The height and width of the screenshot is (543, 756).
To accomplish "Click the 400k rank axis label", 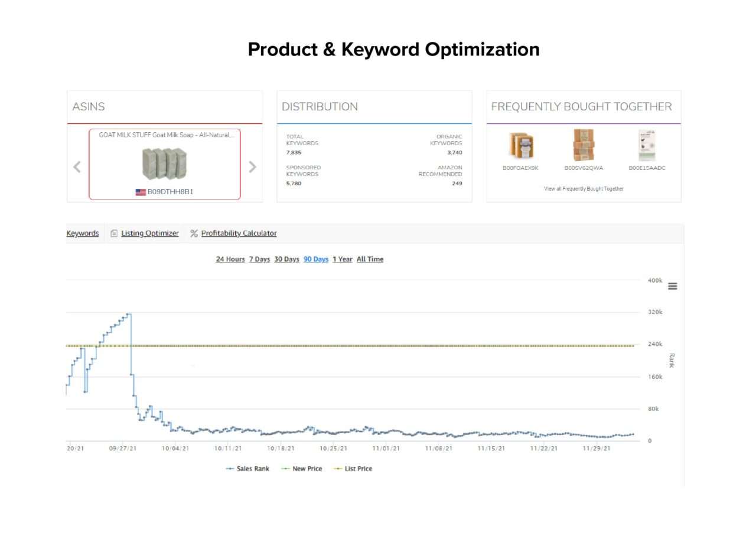I will click(x=655, y=280).
